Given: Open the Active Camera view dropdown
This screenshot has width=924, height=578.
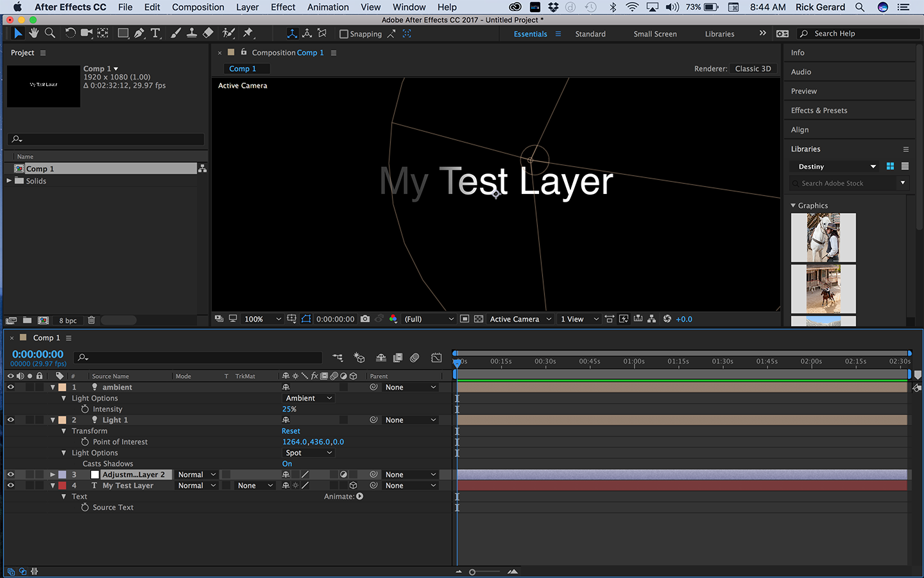Looking at the screenshot, I should (520, 319).
